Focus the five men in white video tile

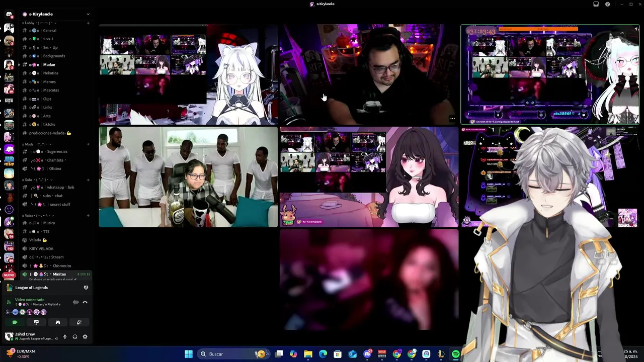pyautogui.click(x=188, y=177)
